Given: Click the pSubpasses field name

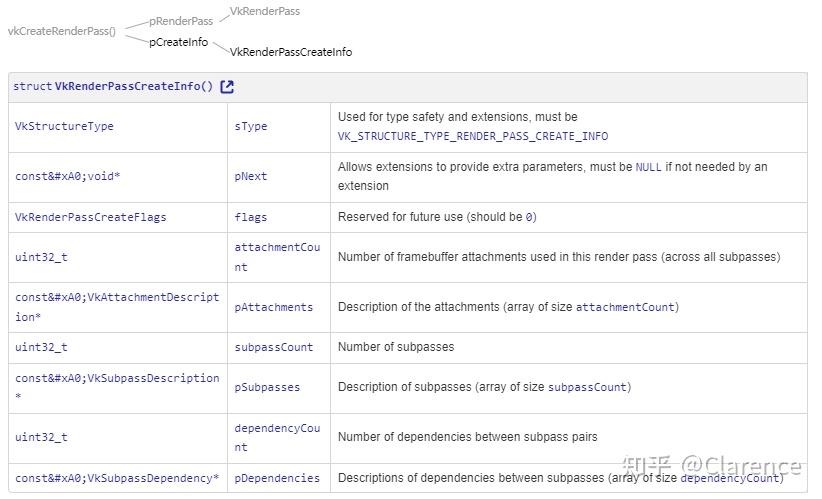Looking at the screenshot, I should click(267, 387).
